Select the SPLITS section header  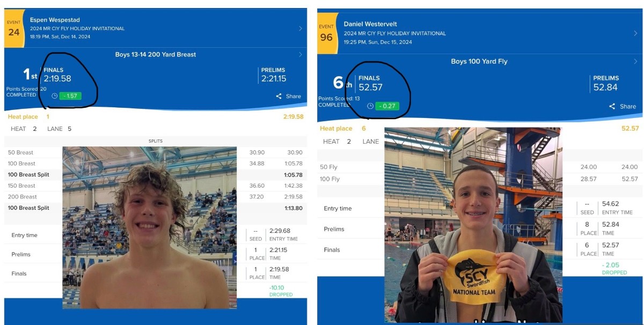point(156,141)
